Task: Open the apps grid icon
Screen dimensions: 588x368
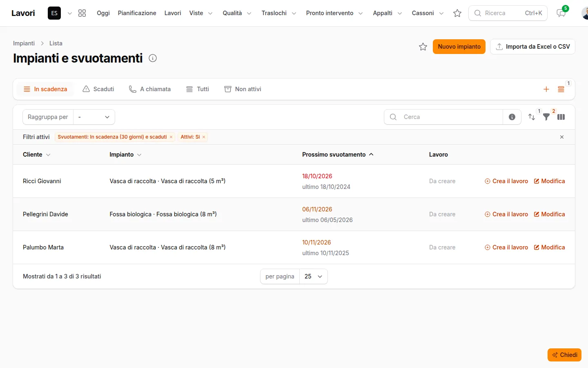Action: (82, 13)
